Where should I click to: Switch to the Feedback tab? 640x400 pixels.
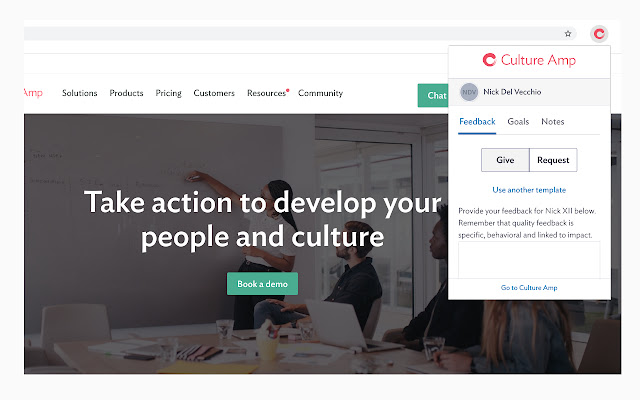point(477,122)
